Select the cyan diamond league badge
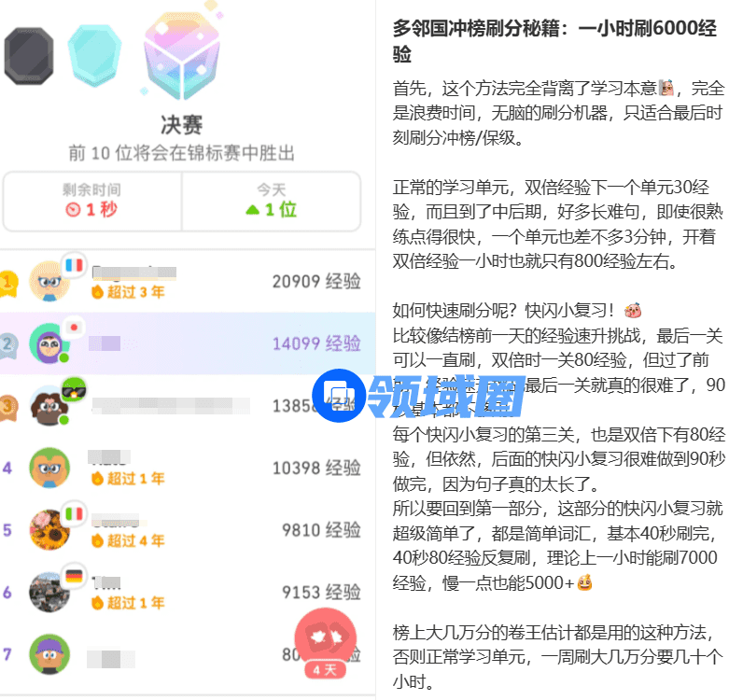Image resolution: width=729 pixels, height=700 pixels. click(x=95, y=56)
